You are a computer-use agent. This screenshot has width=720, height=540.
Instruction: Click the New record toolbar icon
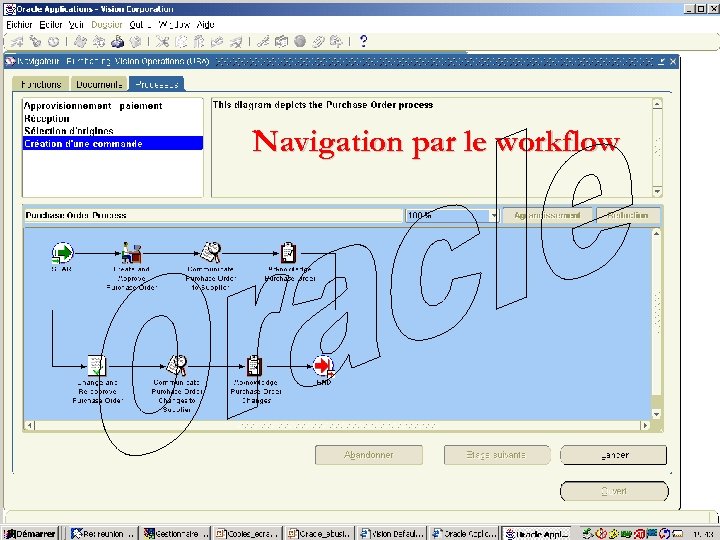point(17,42)
